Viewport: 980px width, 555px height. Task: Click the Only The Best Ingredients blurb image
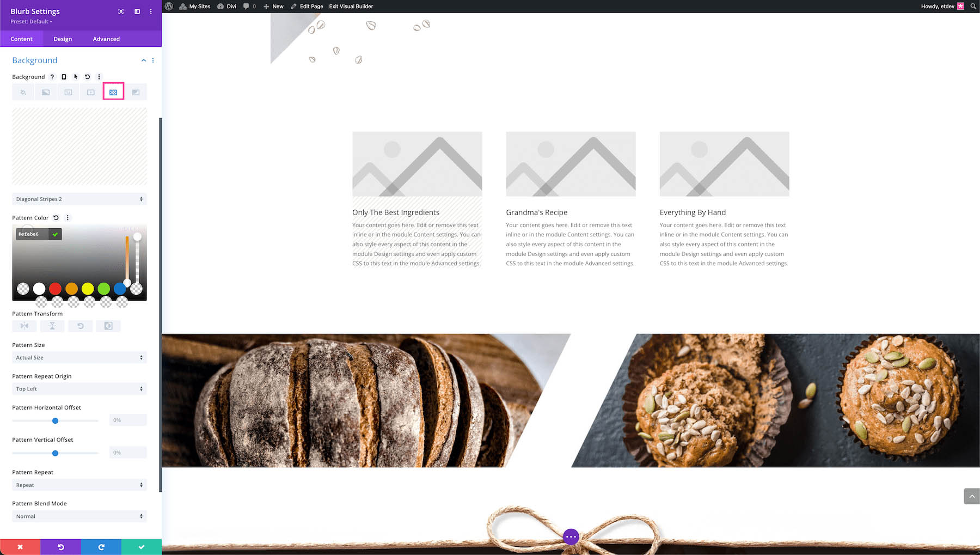(417, 164)
